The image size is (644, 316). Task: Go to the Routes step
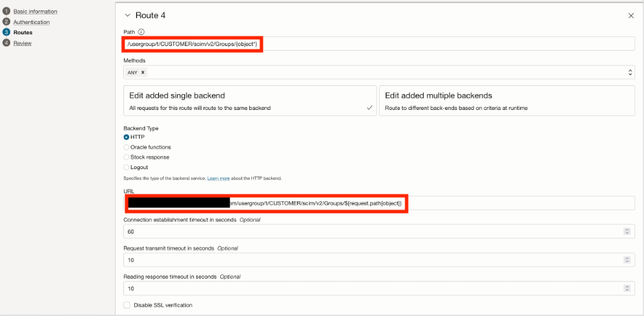pos(23,32)
